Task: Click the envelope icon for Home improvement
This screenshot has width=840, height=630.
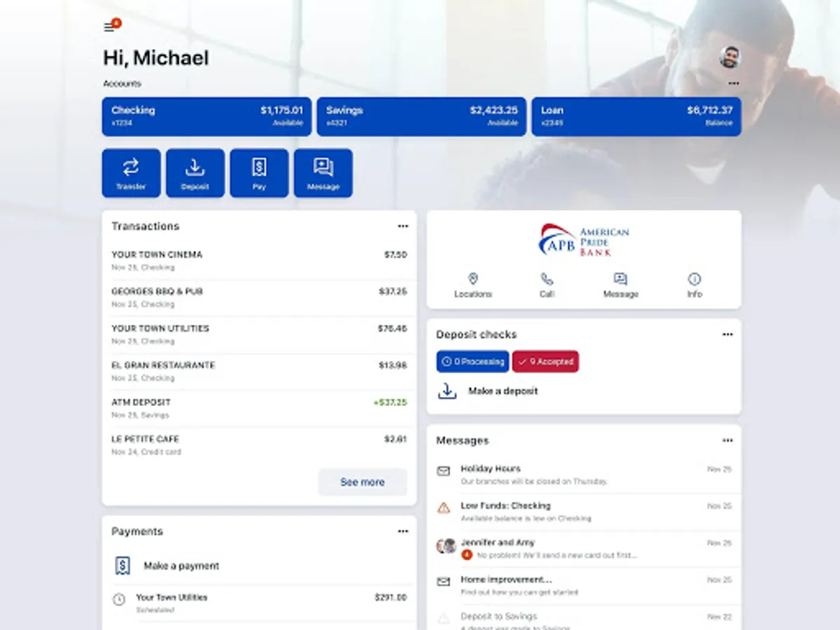Action: (x=443, y=582)
